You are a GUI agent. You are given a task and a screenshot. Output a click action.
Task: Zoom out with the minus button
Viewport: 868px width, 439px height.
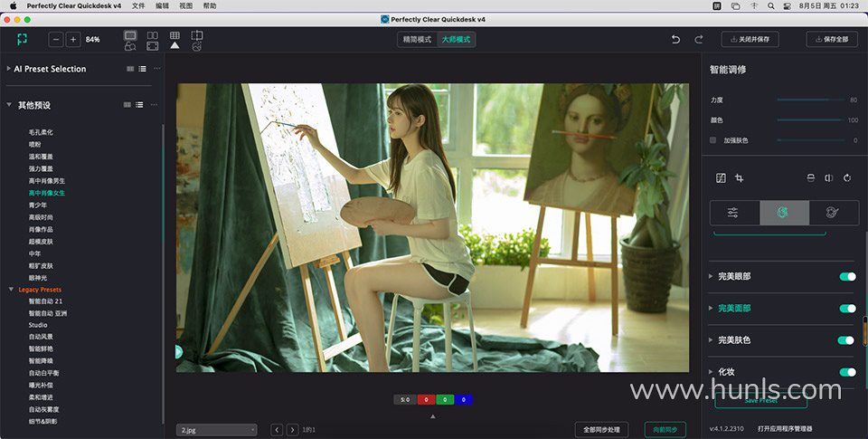56,39
